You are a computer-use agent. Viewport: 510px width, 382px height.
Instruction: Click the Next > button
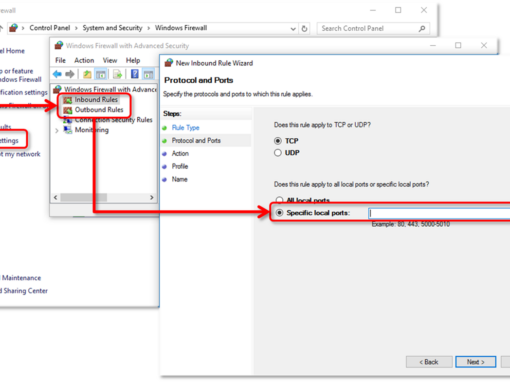[476, 362]
